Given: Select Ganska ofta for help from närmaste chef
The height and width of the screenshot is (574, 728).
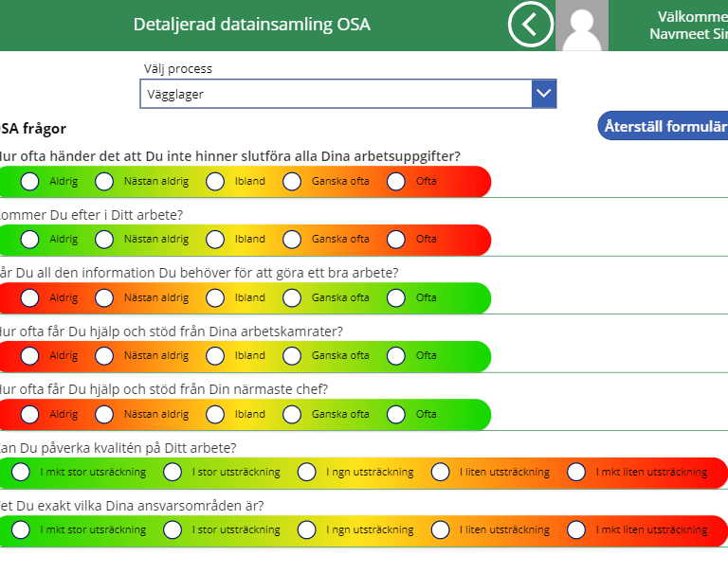Looking at the screenshot, I should point(292,414).
